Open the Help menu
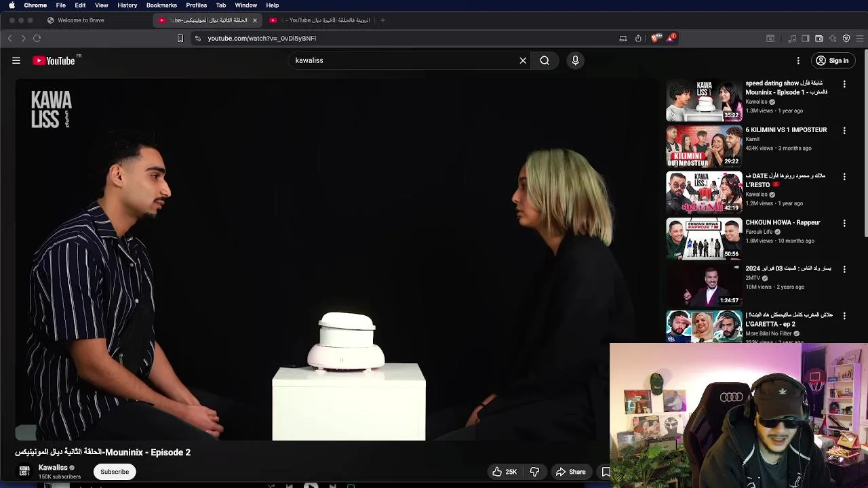The width and height of the screenshot is (868, 488). point(273,5)
